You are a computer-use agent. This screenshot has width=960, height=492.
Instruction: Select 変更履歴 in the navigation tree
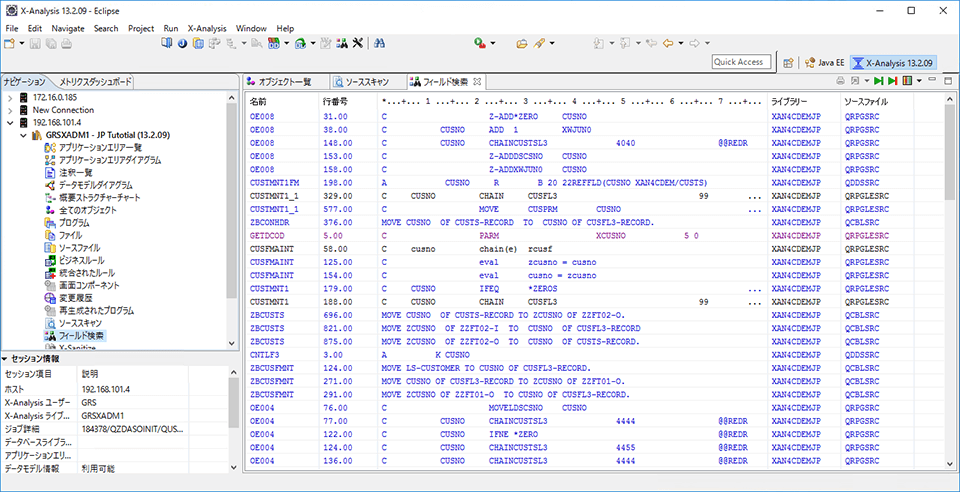pyautogui.click(x=76, y=298)
